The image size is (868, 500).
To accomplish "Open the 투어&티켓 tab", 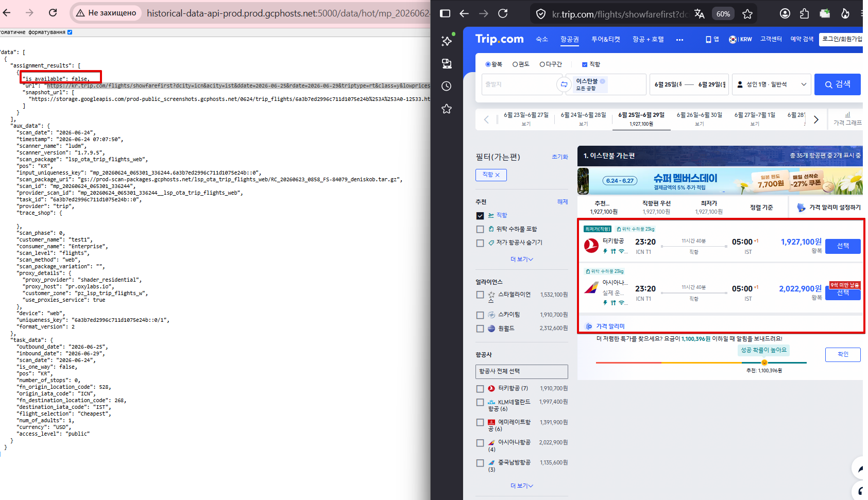I will pos(606,39).
